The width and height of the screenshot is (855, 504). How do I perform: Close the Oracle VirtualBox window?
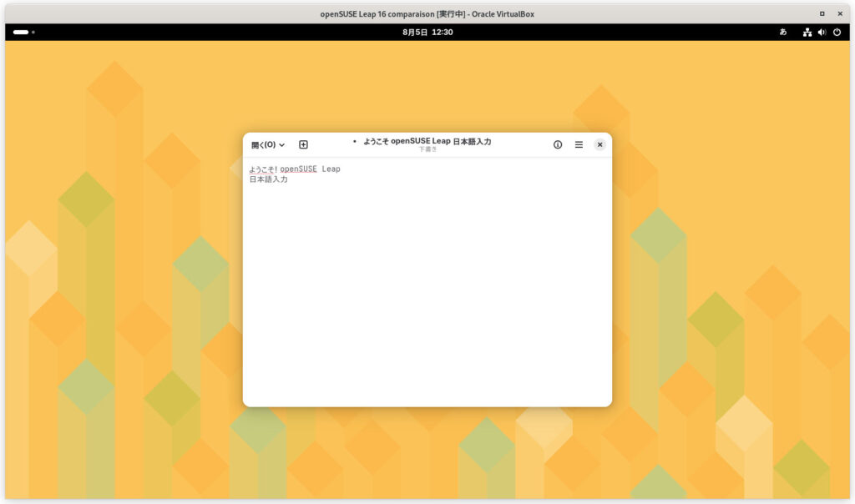pos(840,13)
